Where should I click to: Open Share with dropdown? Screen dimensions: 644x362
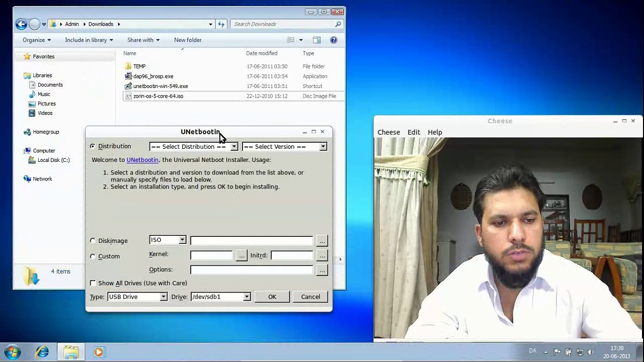coord(143,40)
